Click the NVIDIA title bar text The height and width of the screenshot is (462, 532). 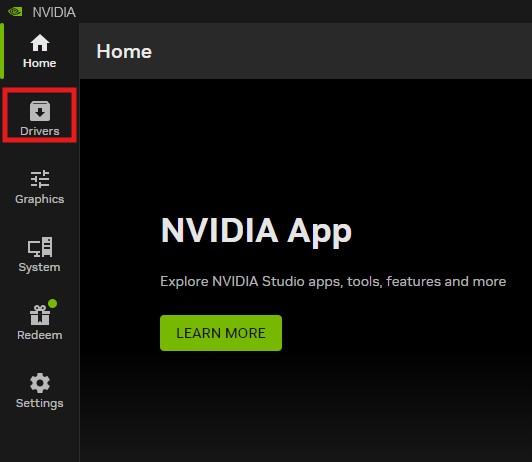(54, 12)
